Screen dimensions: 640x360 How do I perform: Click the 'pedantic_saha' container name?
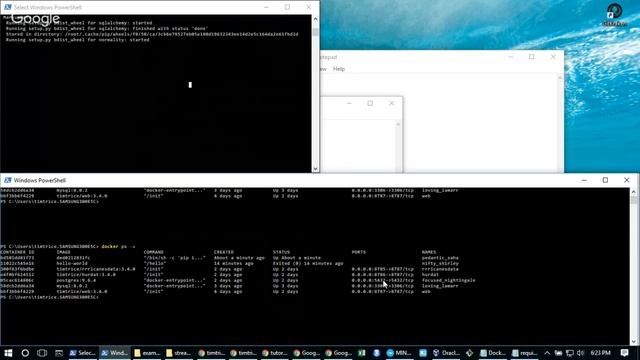point(440,258)
